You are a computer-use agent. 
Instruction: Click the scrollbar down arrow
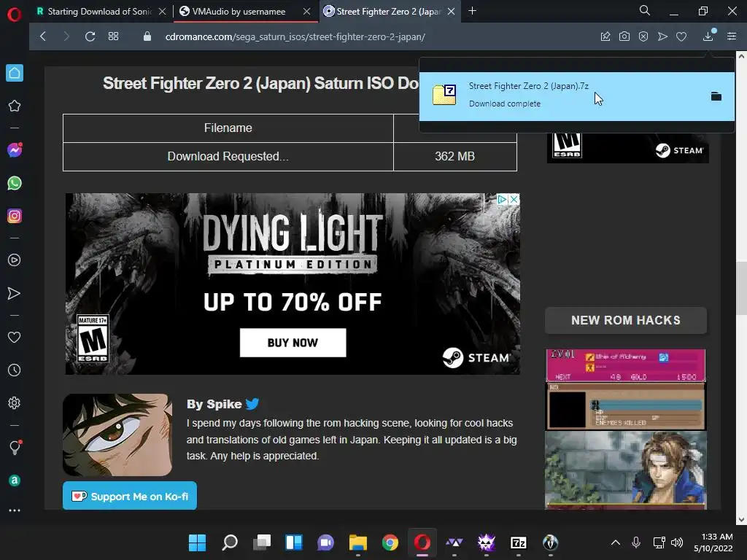click(x=741, y=519)
